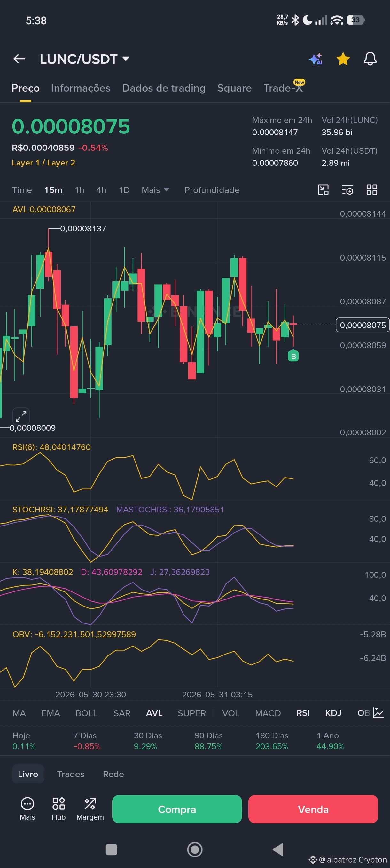
Task: Switch to the Rede tab
Action: coord(113,774)
